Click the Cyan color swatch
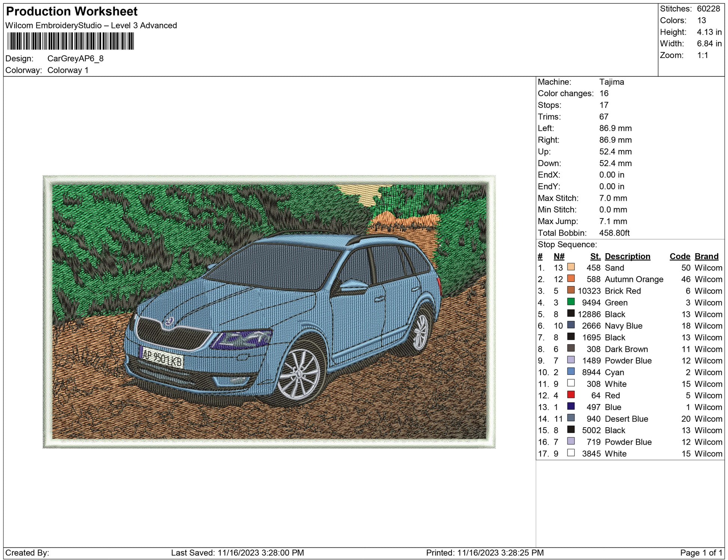This screenshot has width=728, height=560. pos(571,371)
